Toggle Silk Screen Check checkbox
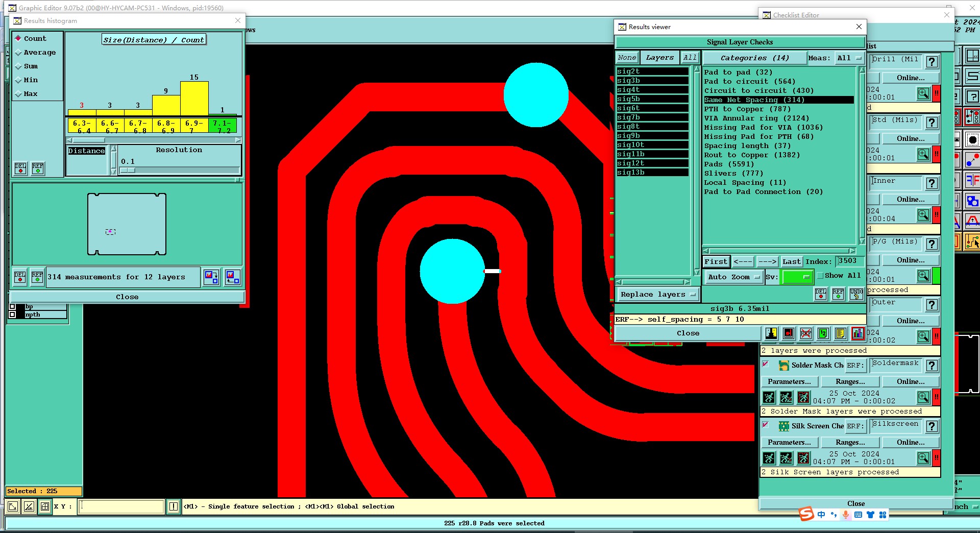980x533 pixels. (766, 425)
